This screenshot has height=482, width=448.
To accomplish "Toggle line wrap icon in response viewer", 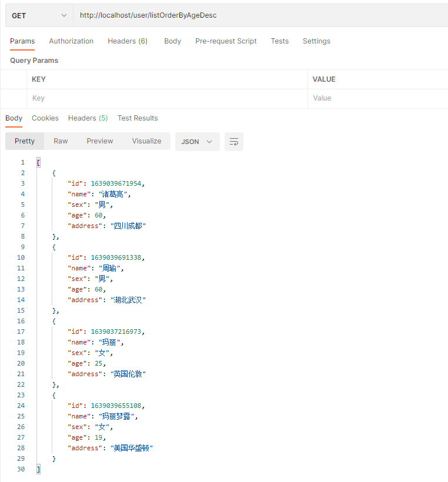I will 234,142.
